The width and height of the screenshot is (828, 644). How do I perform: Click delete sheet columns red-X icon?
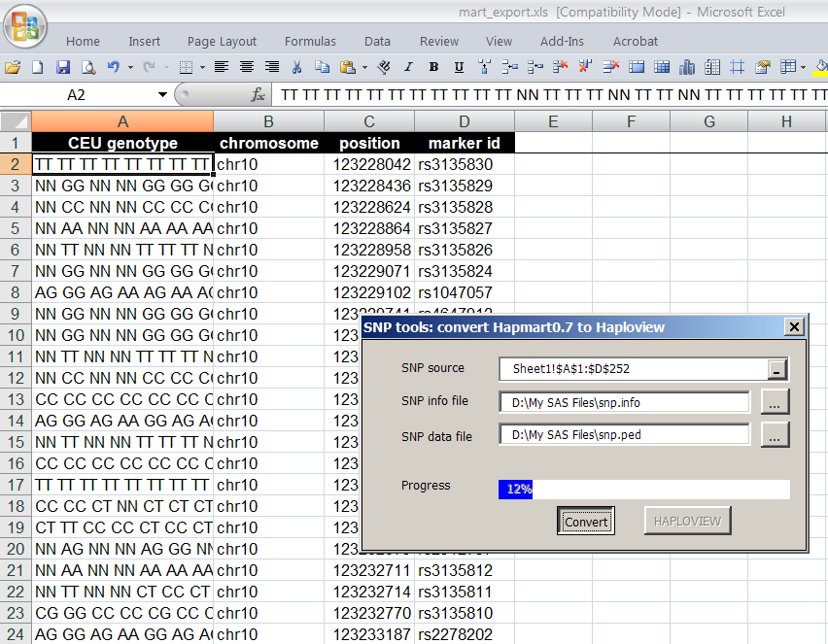tap(585, 67)
